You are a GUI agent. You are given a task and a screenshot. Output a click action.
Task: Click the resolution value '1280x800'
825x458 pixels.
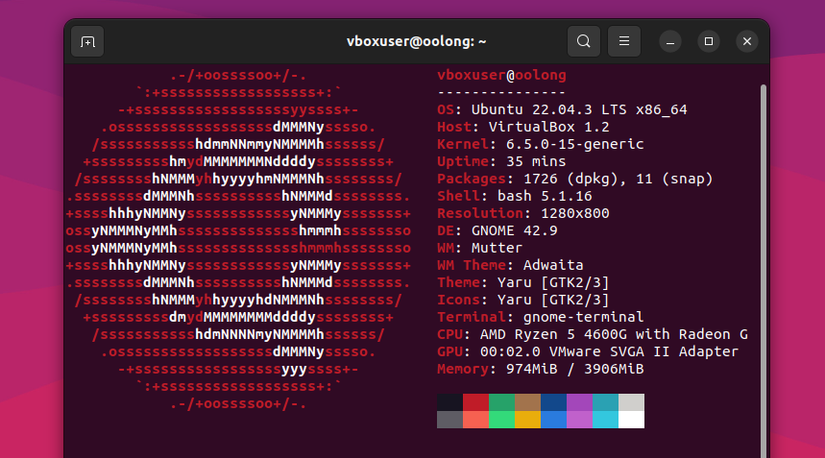click(x=575, y=213)
